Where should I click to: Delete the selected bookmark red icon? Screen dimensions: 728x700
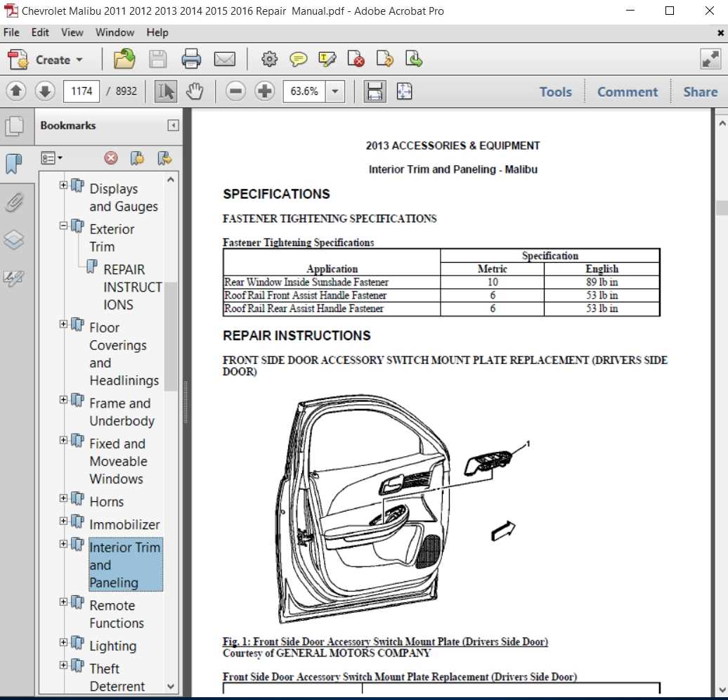click(x=111, y=158)
